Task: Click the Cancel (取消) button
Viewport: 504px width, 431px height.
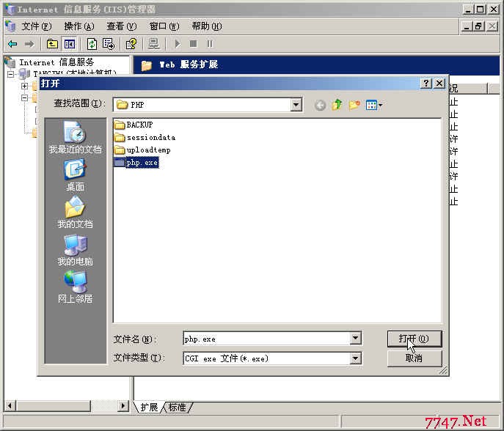Action: click(x=414, y=358)
